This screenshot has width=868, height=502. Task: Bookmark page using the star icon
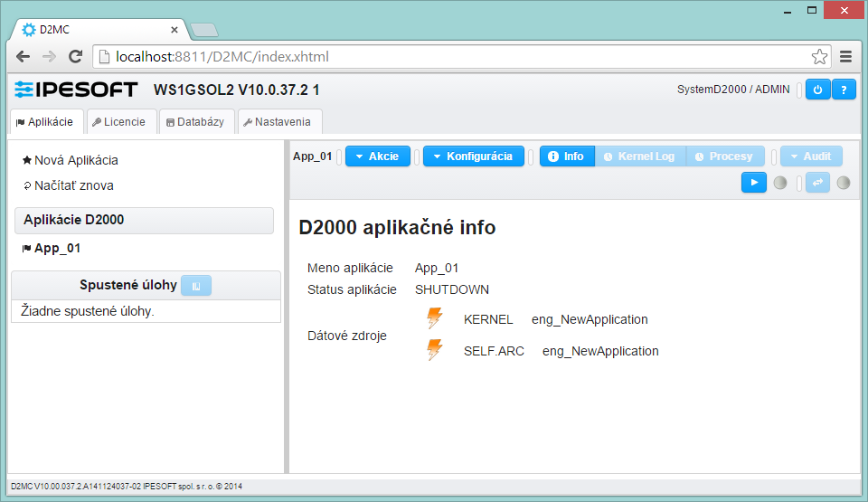pos(819,56)
